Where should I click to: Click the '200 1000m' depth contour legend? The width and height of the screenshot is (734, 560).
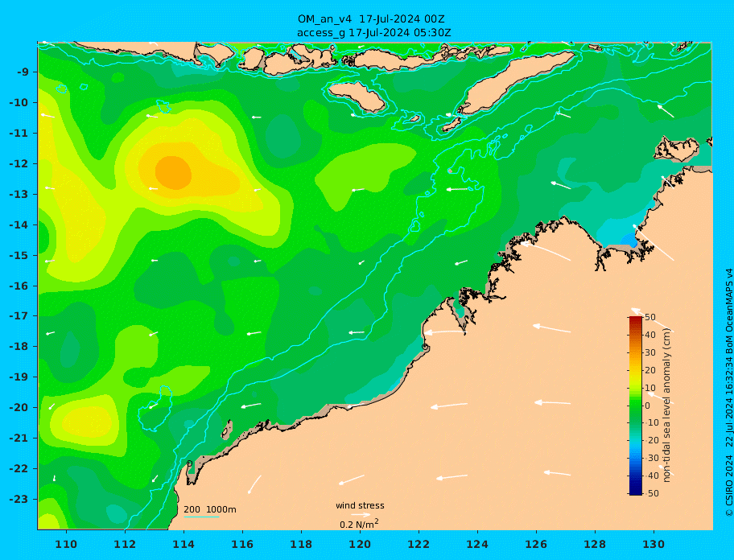(210, 509)
